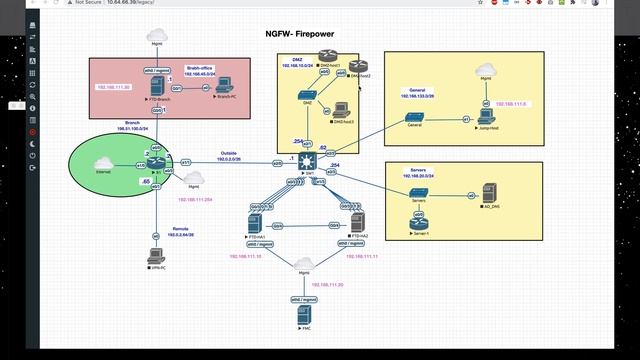The image size is (640, 360).
Task: Click the Logout icon in sidebar
Action: (x=32, y=168)
